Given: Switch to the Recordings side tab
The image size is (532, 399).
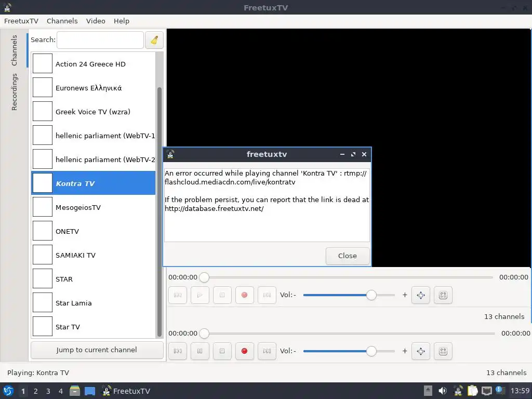Looking at the screenshot, I should [x=14, y=92].
